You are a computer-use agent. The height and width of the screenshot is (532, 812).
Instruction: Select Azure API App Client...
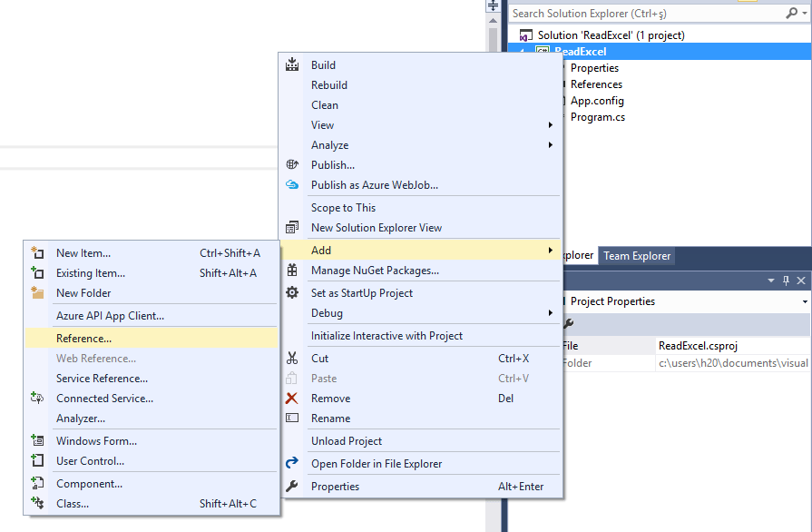(152, 315)
